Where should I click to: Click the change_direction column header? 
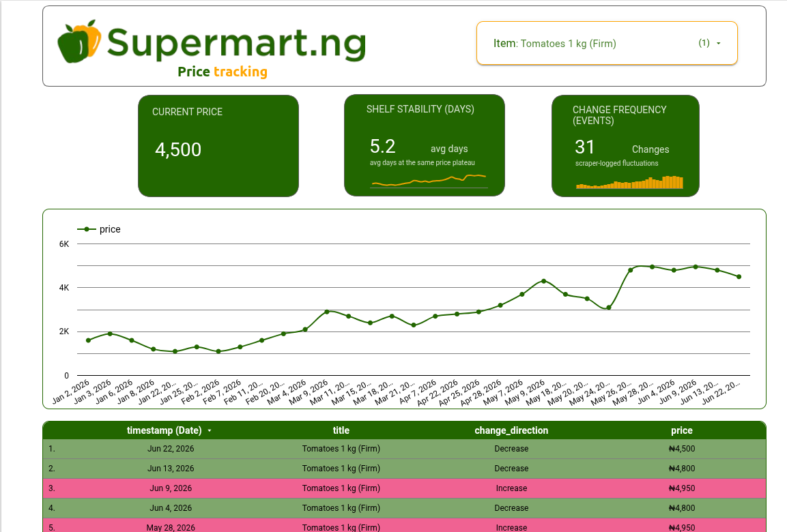(511, 430)
